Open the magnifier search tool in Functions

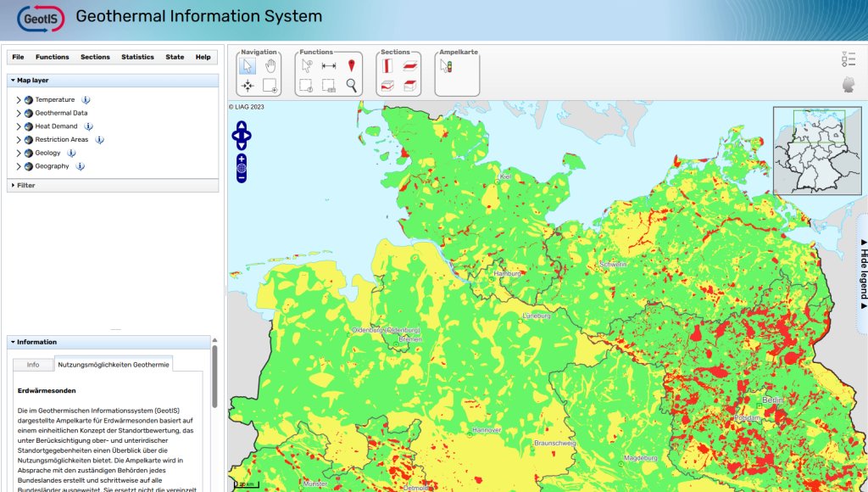point(351,85)
